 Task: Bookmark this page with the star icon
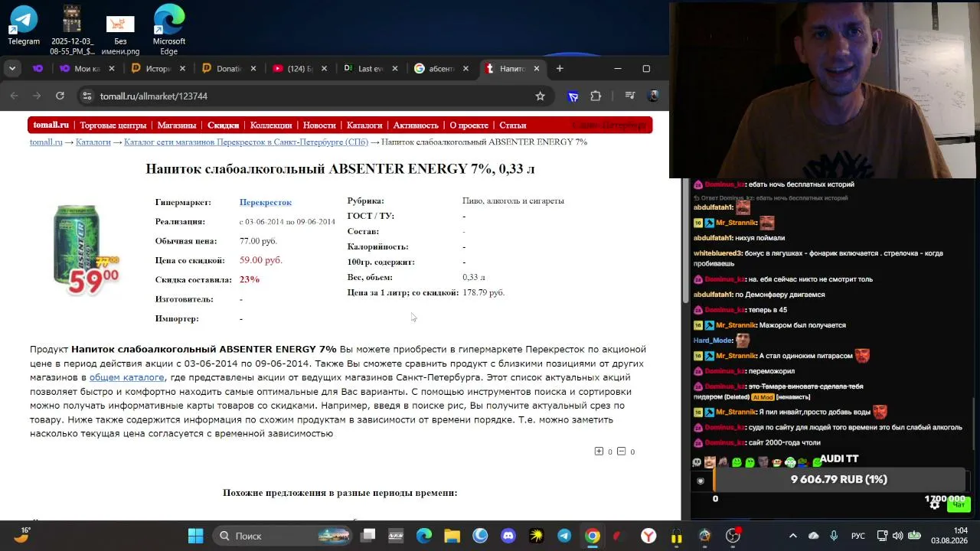pyautogui.click(x=540, y=96)
